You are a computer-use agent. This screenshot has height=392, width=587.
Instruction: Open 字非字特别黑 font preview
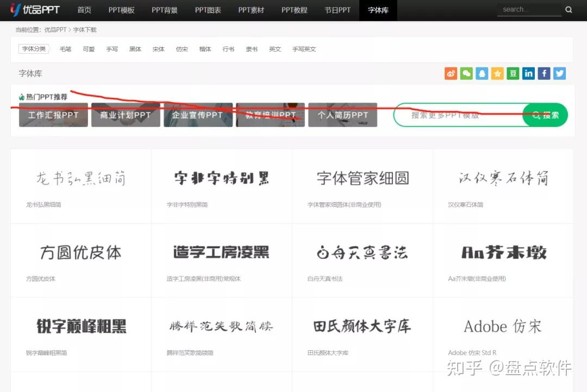pyautogui.click(x=222, y=179)
